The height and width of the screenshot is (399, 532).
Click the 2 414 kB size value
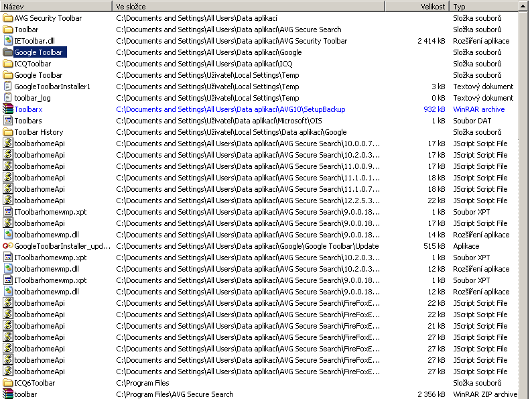[x=431, y=41]
